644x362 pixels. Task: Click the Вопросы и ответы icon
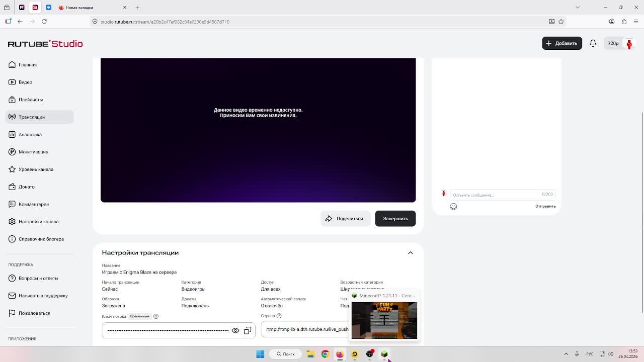point(12,278)
